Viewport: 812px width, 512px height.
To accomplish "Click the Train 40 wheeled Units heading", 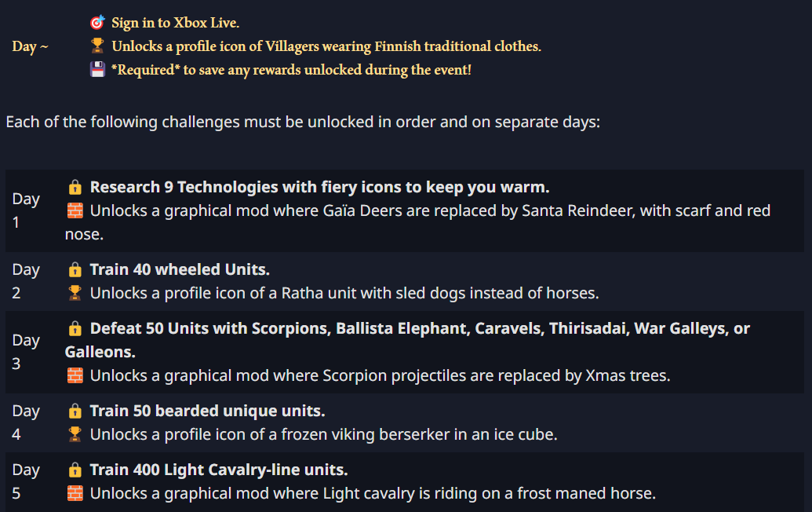I will (x=180, y=270).
